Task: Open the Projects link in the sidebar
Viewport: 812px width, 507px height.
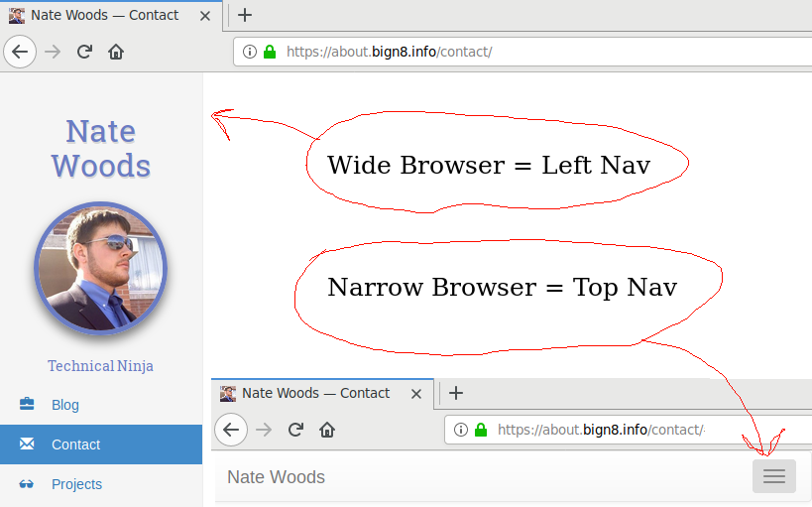Action: pos(76,484)
